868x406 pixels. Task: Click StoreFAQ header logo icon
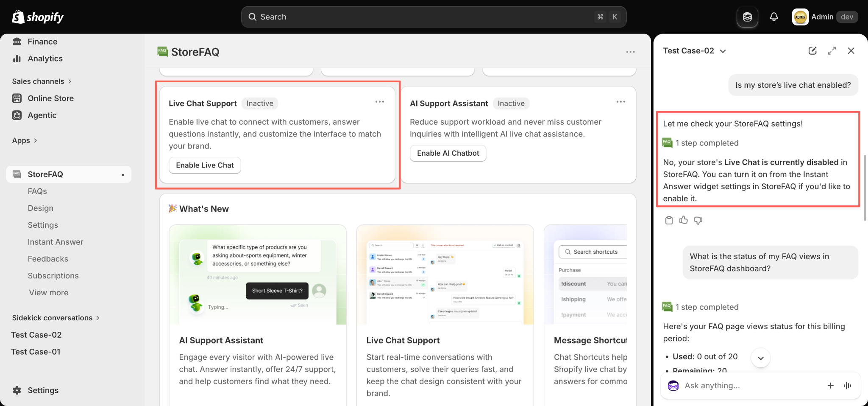pyautogui.click(x=162, y=51)
